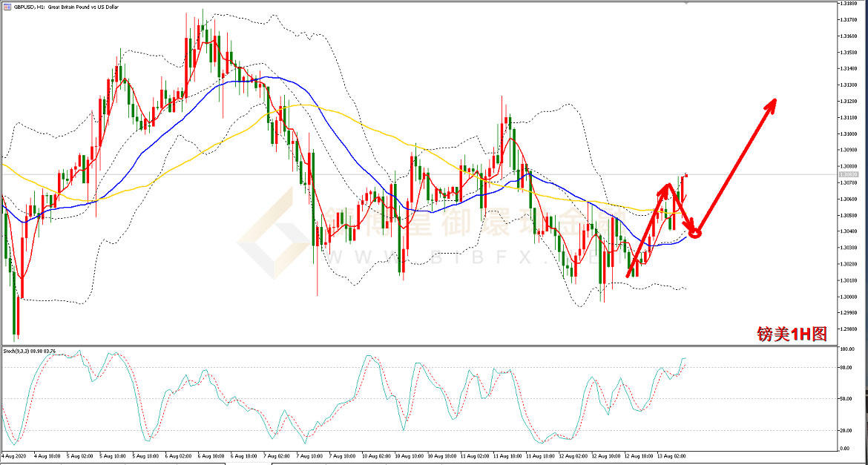Click the Stoch(9,3,3) indicator label

coord(18,351)
